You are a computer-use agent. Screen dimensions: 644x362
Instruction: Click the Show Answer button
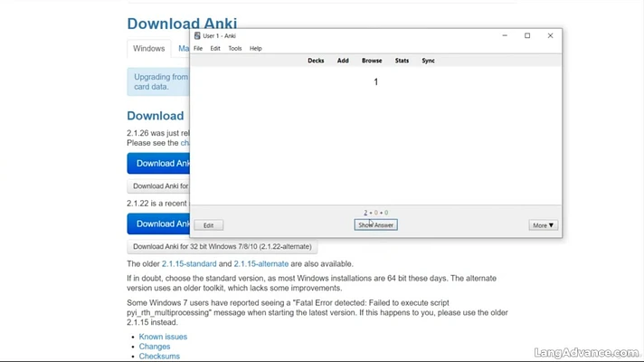pos(375,224)
